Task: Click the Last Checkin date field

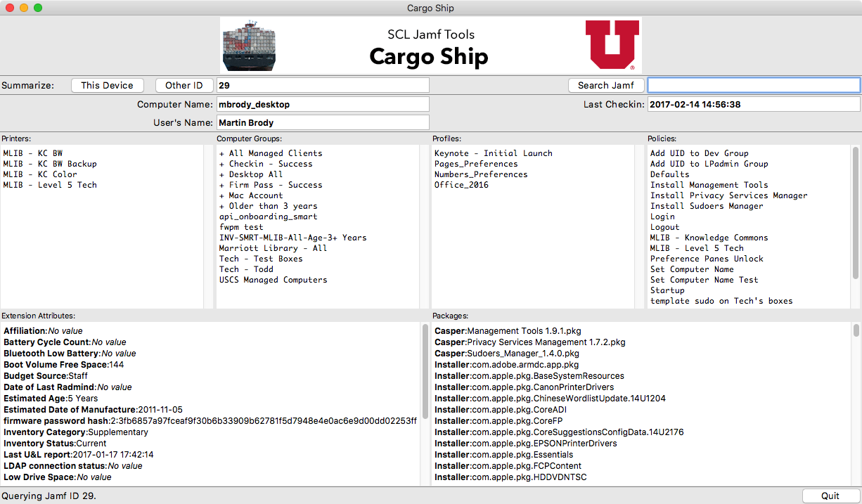Action: coord(753,104)
